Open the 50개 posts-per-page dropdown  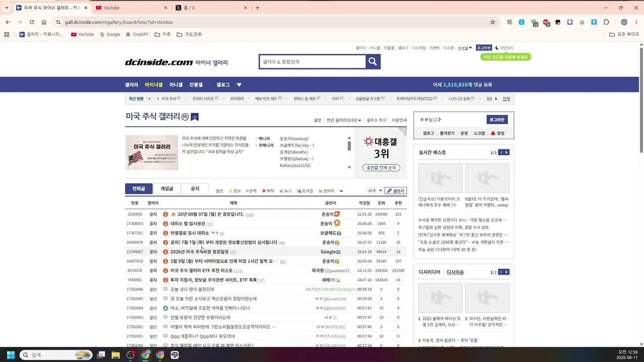coord(375,191)
